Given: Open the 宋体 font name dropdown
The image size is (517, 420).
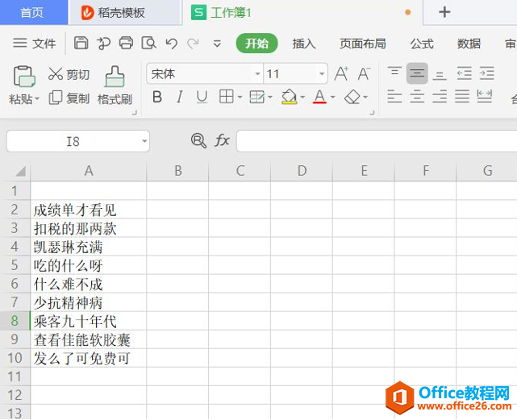Looking at the screenshot, I should [257, 74].
